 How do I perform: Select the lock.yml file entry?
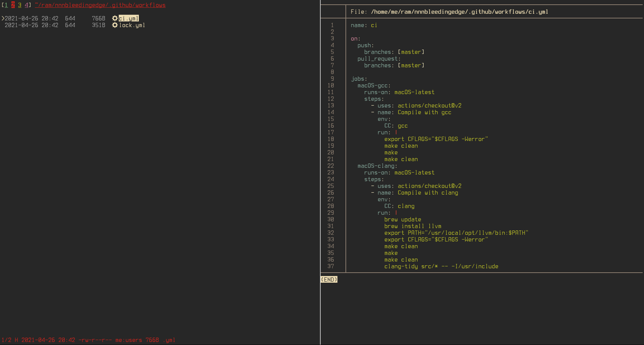point(132,25)
